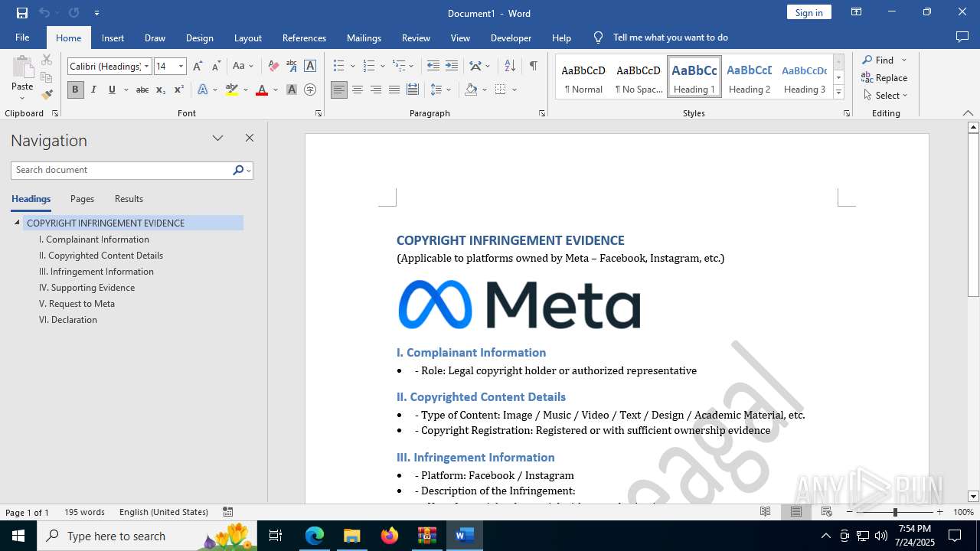Click the Search document field
Image resolution: width=980 pixels, height=551 pixels.
coord(121,170)
